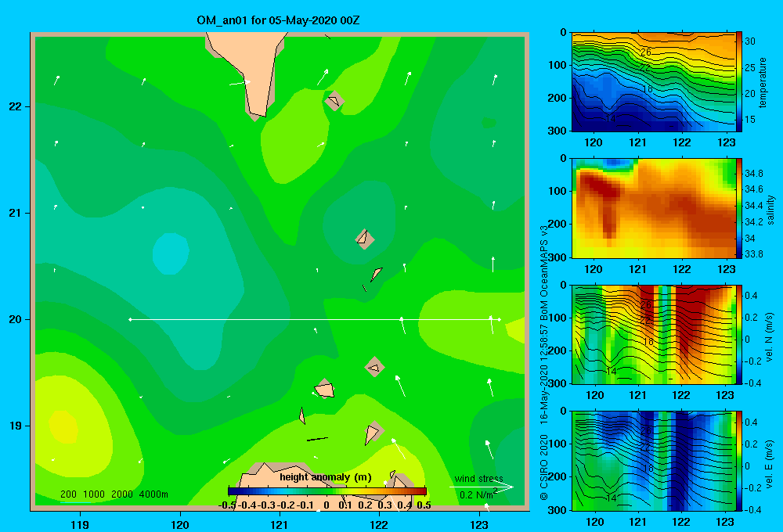Screen dimensions: 783x532
Task: Click the wind stress reference arrow
Action: tap(482, 487)
